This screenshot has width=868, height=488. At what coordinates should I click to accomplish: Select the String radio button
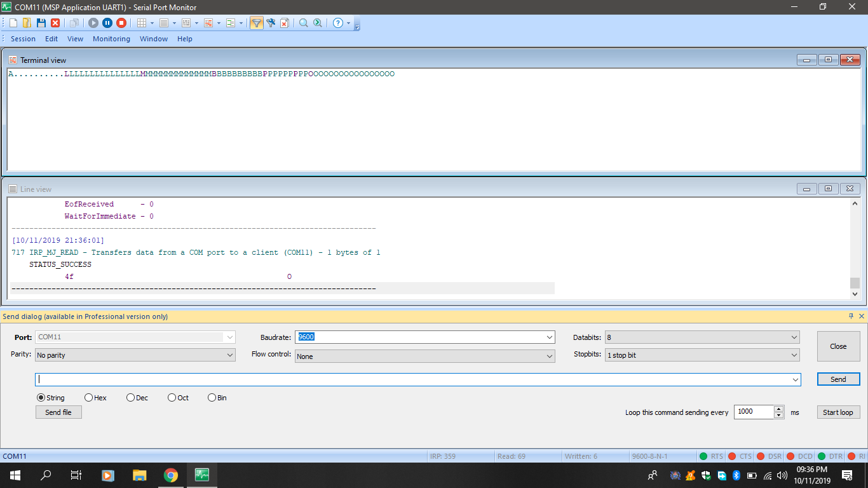pyautogui.click(x=41, y=398)
